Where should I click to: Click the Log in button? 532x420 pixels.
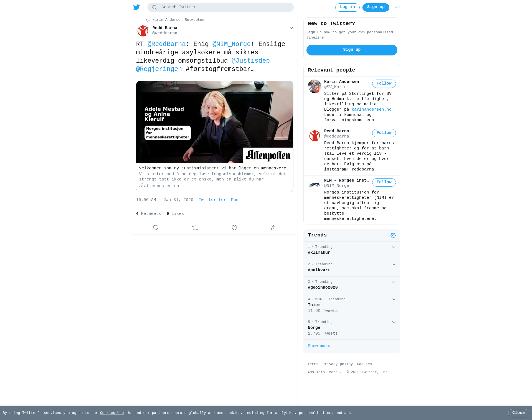click(347, 7)
